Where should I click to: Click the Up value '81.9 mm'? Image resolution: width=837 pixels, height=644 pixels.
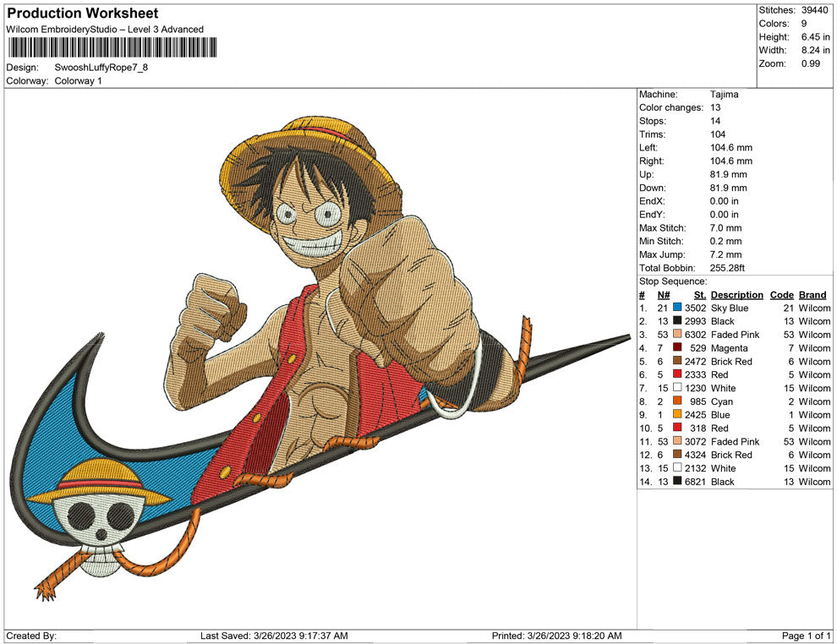[729, 174]
